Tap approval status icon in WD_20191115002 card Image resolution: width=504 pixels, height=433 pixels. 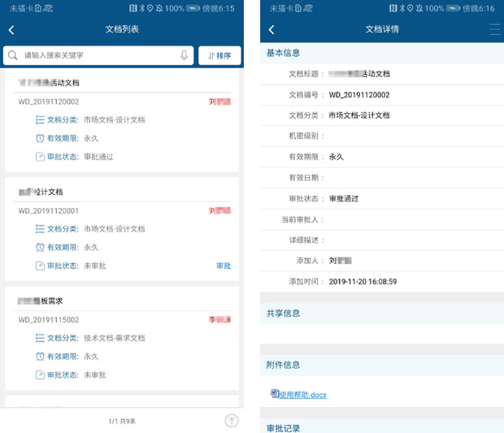[x=40, y=375]
